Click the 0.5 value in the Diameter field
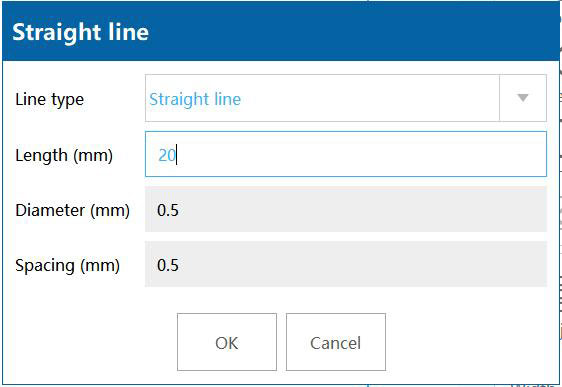Image resolution: width=562 pixels, height=387 pixels. 168,210
